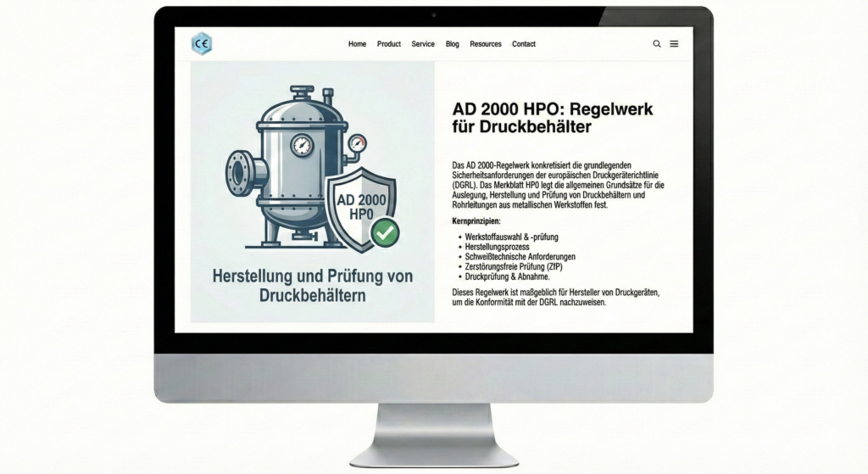Select Service in the navigation bar

[423, 44]
